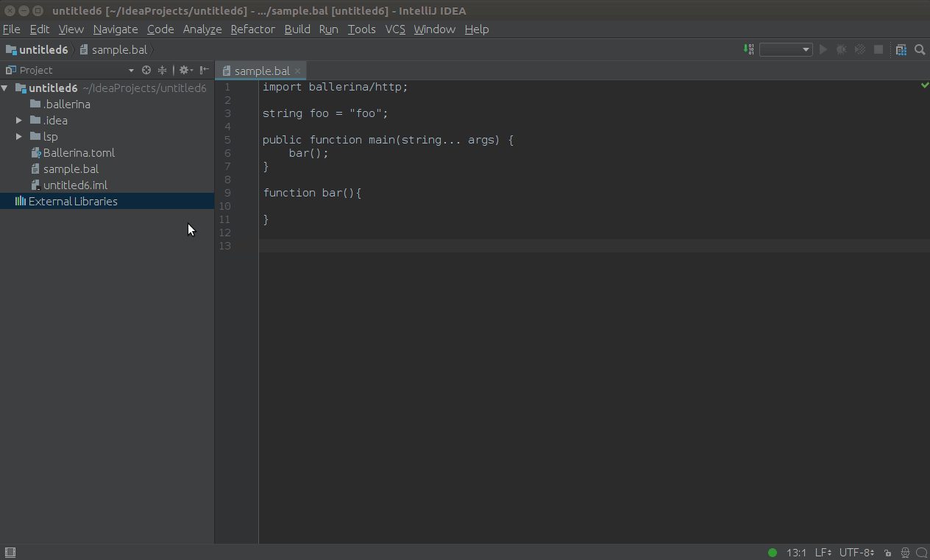Open the File menu
The image size is (930, 560).
[x=11, y=29]
